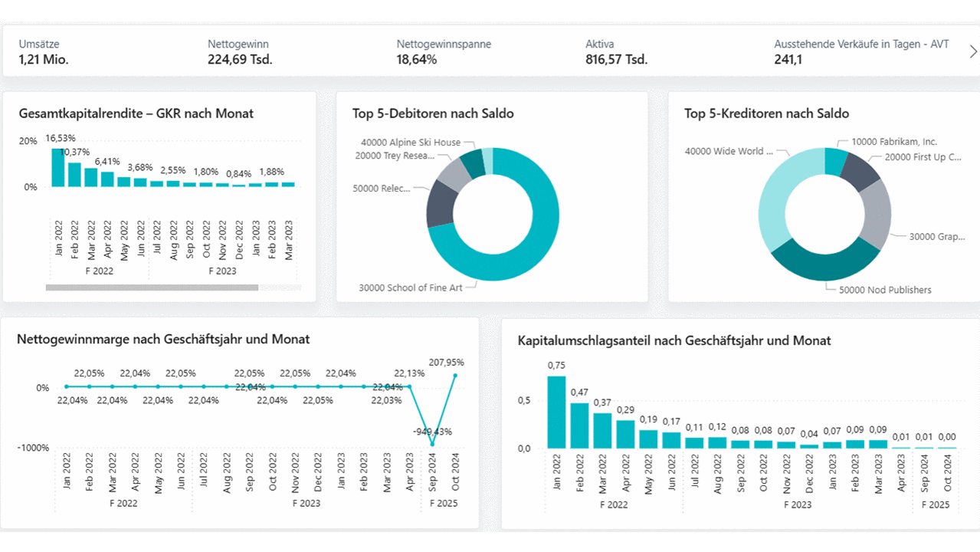Image resolution: width=980 pixels, height=552 pixels.
Task: Click the Aktiva KPI value
Action: click(x=616, y=59)
